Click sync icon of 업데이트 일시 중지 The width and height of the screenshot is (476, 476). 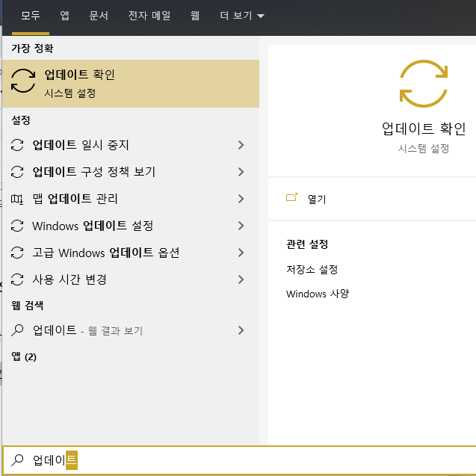pos(17,145)
